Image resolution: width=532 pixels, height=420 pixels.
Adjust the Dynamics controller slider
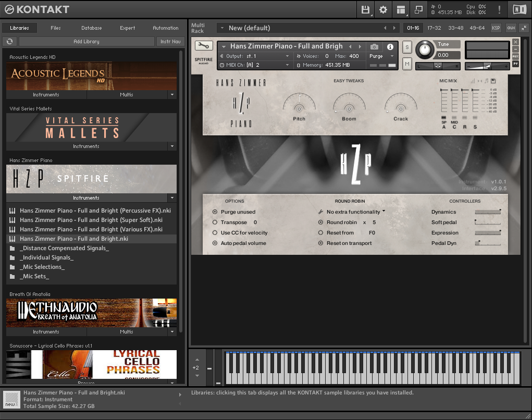coord(488,212)
